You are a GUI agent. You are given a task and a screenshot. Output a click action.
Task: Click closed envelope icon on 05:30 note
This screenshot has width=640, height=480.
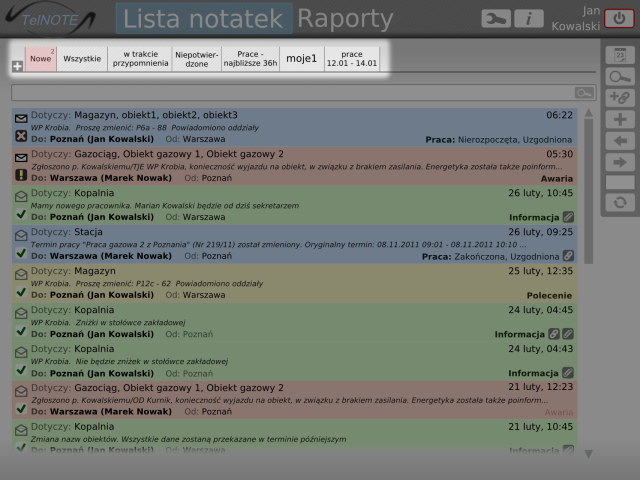click(x=21, y=157)
